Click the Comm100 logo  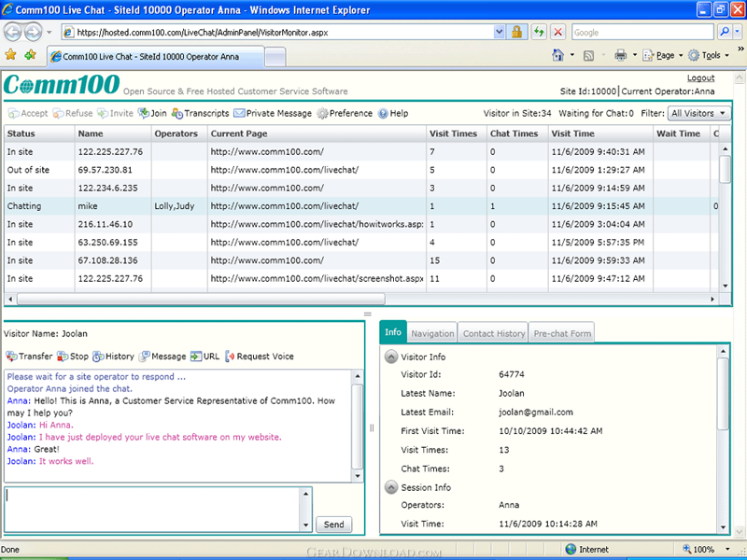click(x=62, y=85)
